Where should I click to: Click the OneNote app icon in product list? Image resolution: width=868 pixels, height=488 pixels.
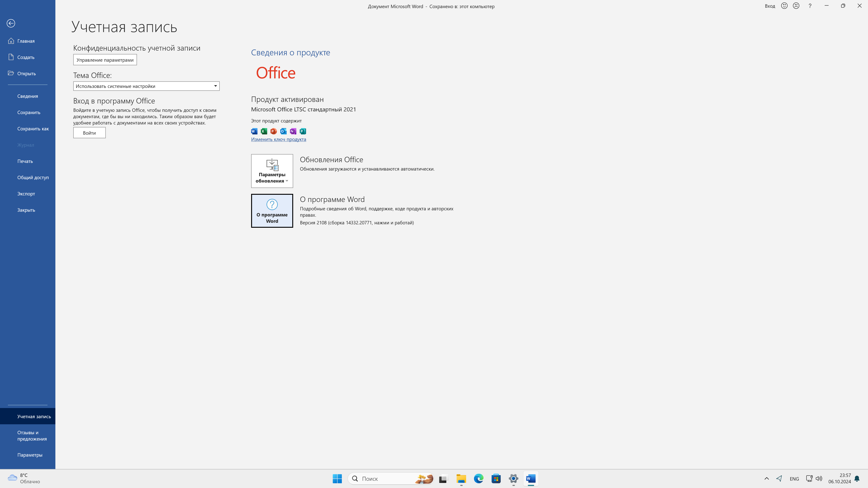click(293, 131)
